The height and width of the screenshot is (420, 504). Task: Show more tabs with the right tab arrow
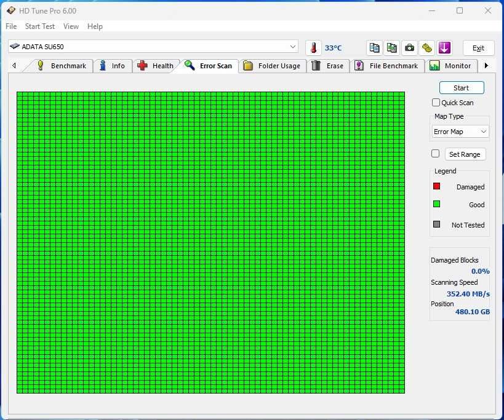(x=486, y=66)
